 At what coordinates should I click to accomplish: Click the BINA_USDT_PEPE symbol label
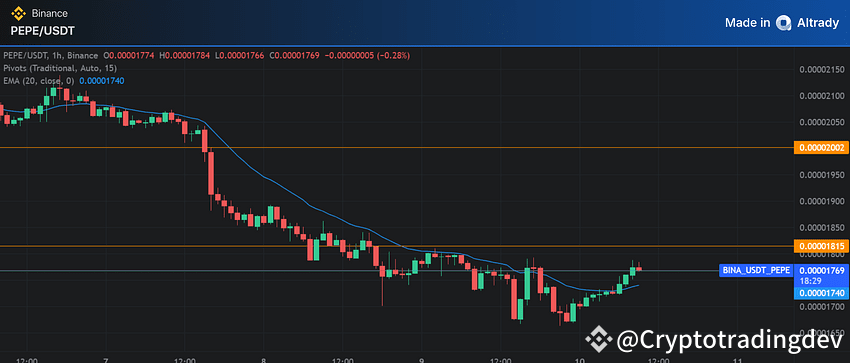(x=756, y=270)
